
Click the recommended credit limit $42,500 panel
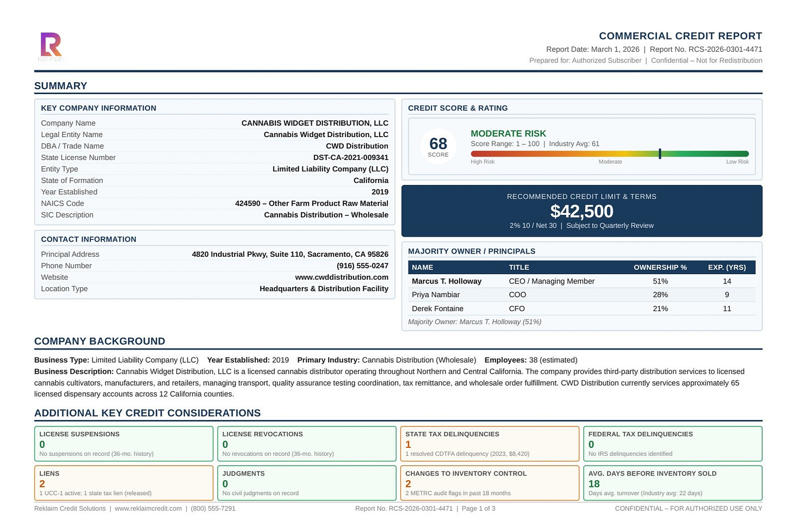(581, 211)
